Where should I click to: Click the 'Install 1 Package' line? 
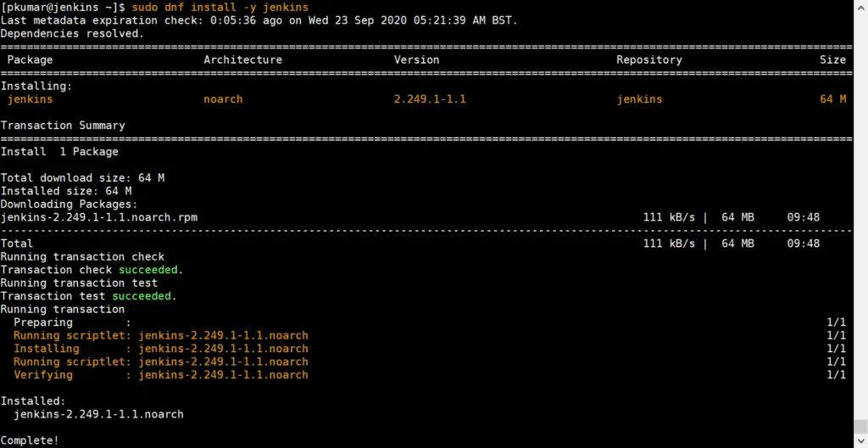[59, 152]
